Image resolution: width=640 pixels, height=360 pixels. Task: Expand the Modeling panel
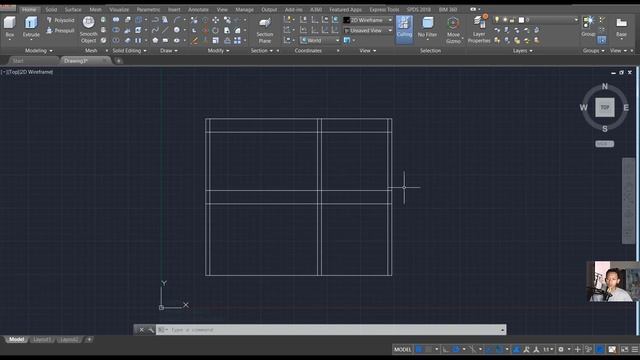pos(39,51)
